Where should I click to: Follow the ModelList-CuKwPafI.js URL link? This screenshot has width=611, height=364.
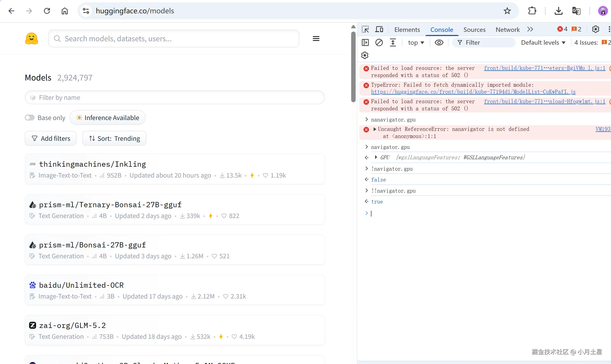pyautogui.click(x=473, y=92)
